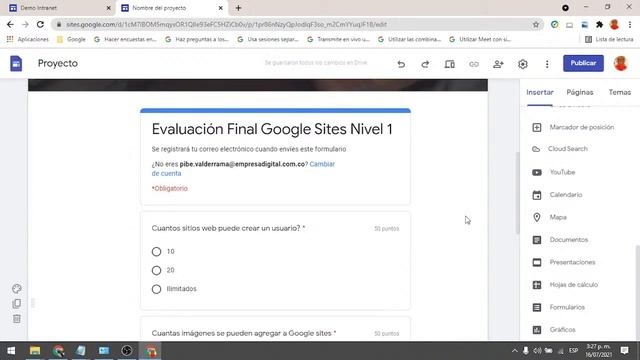Switch to the Páginas tab
This screenshot has height=360, width=640.
(x=580, y=92)
